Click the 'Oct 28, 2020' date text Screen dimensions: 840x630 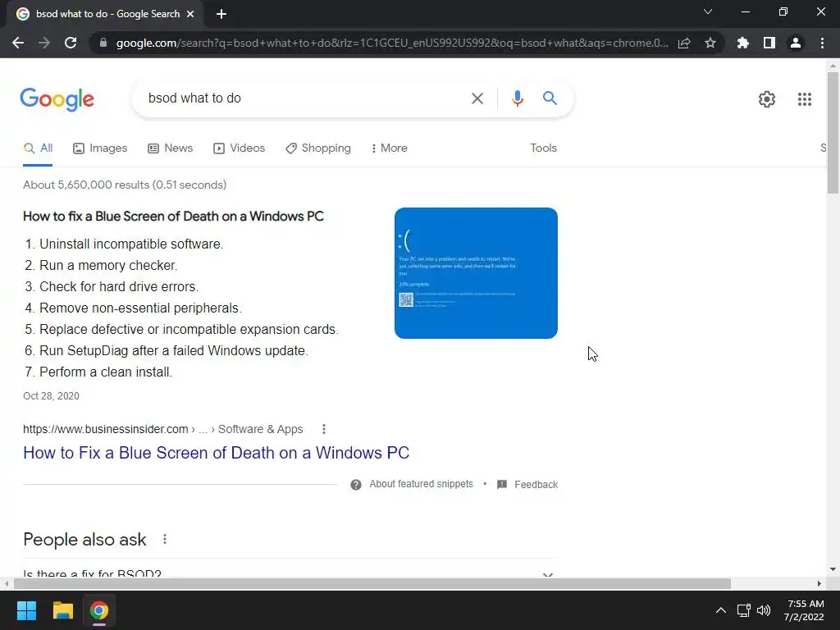point(51,396)
